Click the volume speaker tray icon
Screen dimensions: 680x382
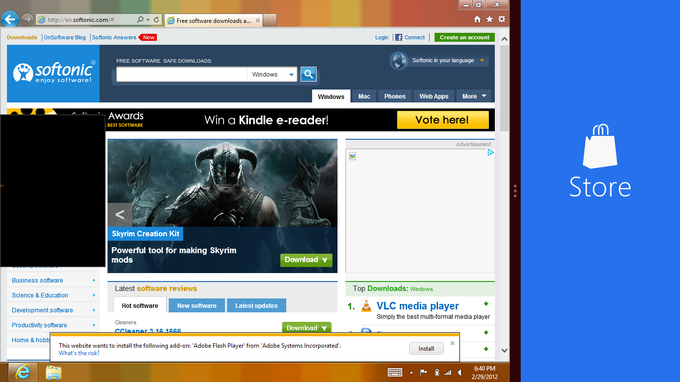(460, 372)
